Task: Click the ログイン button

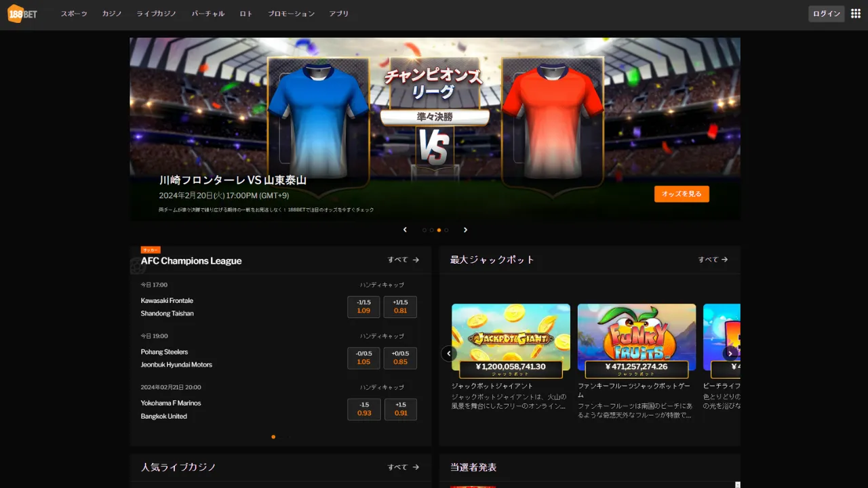Action: 826,14
